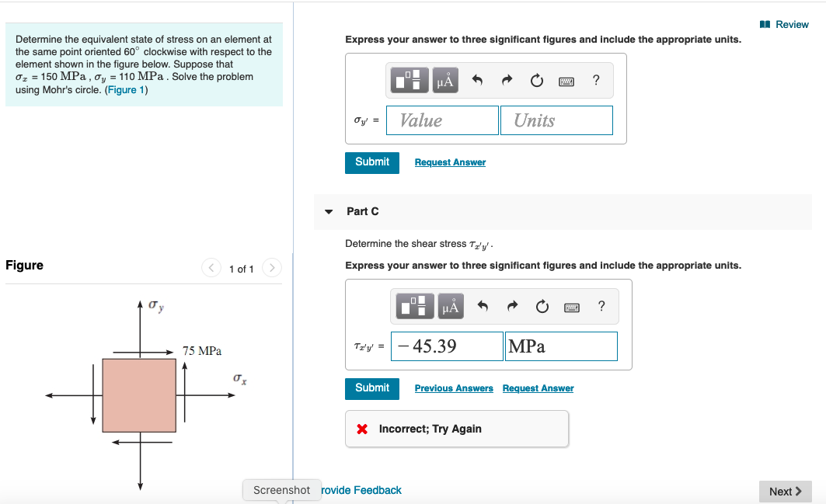Select the math templates icon in Part C toolbar

(414, 306)
